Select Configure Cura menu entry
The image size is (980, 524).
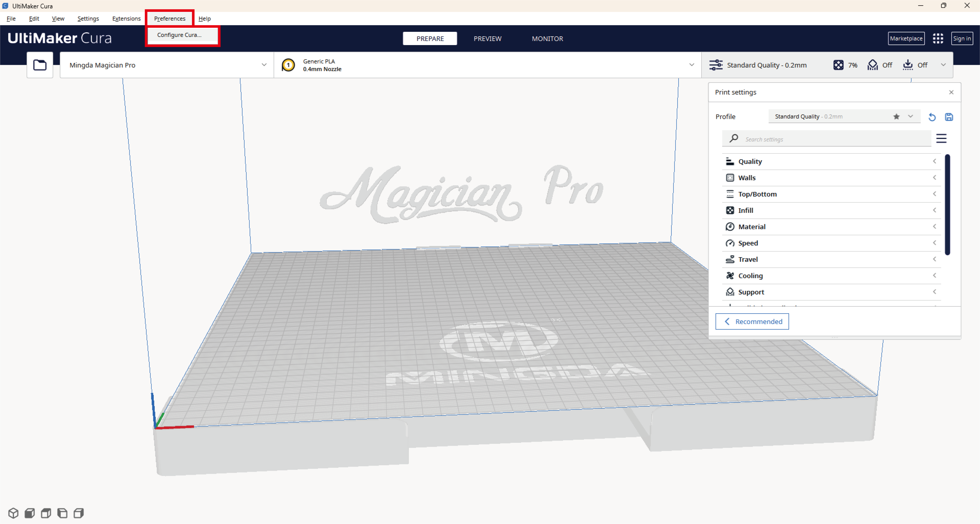point(179,35)
